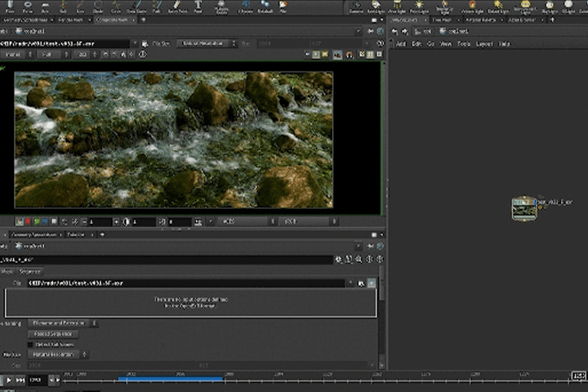This screenshot has width=588, height=392.
Task: Click the parameter pane gear icon
Action: coord(339,259)
